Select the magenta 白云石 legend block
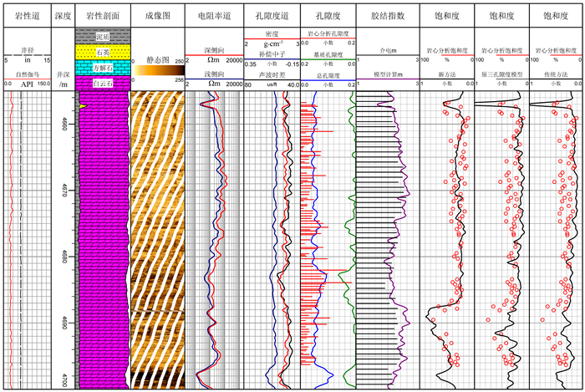585x392 pixels. click(100, 84)
